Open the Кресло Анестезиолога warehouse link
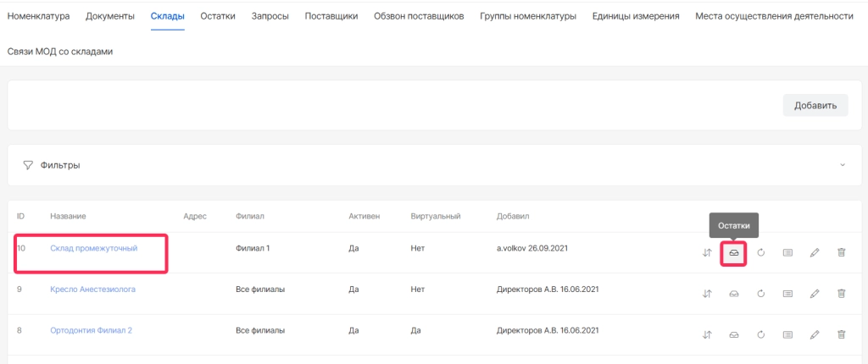This screenshot has width=868, height=364. (92, 290)
